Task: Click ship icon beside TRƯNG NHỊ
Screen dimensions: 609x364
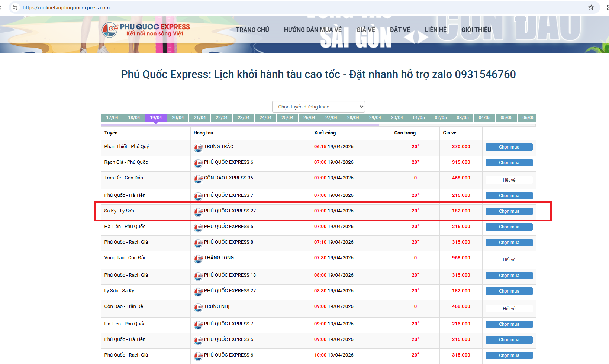Action: pyautogui.click(x=198, y=308)
